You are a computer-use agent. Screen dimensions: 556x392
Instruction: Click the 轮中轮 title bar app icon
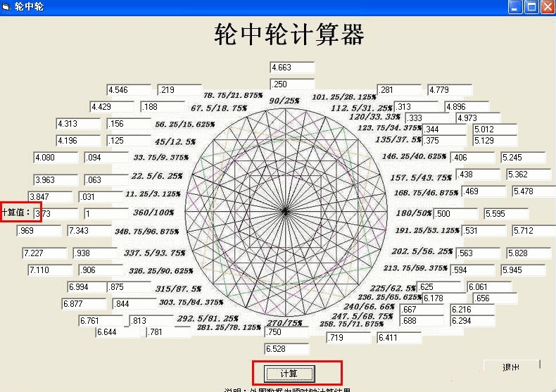point(6,6)
